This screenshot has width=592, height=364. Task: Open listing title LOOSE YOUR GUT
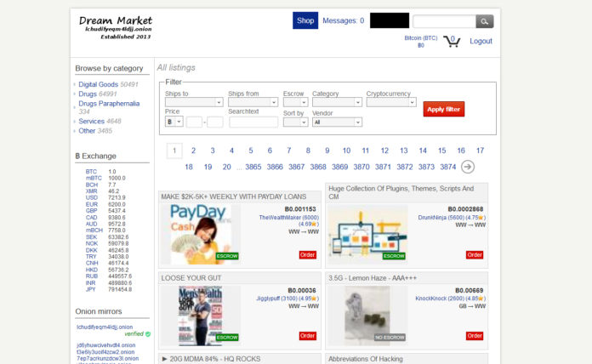[191, 278]
